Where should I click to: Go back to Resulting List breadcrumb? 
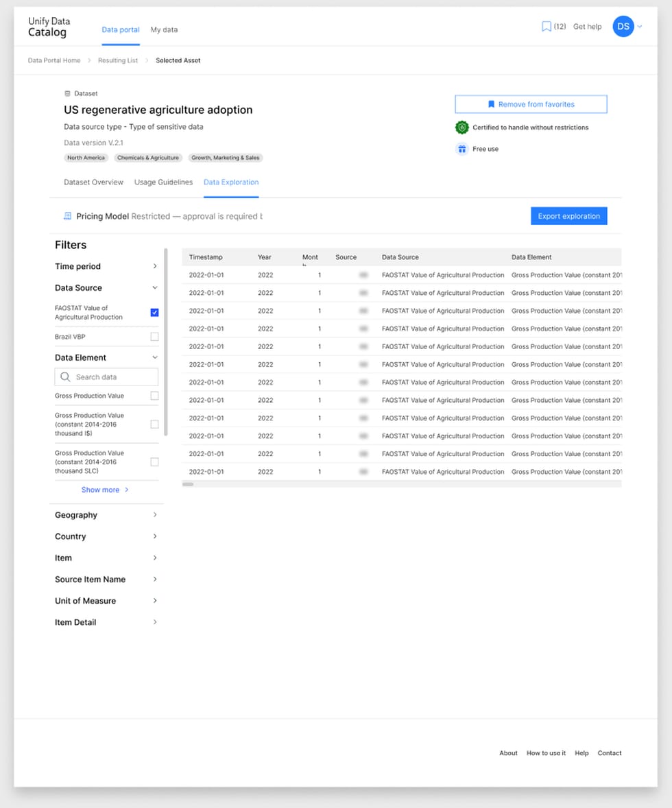[118, 60]
